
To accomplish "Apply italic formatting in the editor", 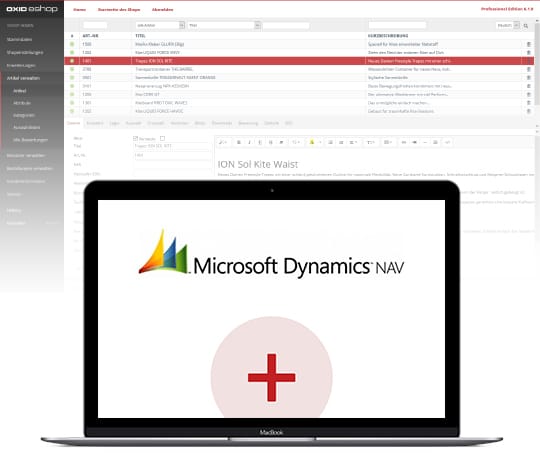I will point(249,142).
